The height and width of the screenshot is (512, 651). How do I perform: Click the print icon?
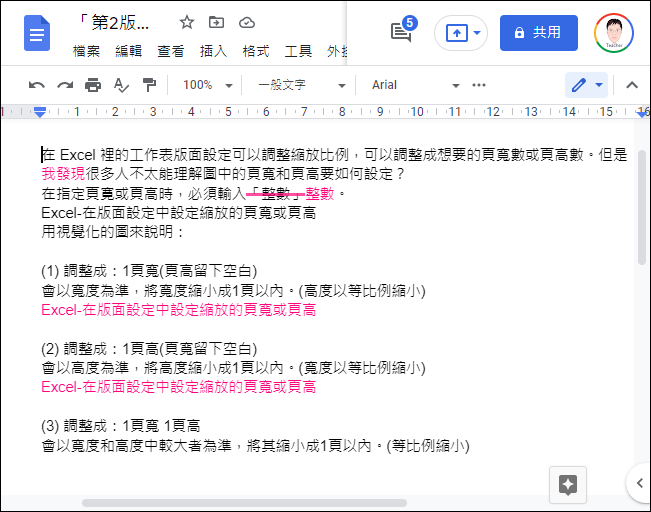tap(93, 85)
